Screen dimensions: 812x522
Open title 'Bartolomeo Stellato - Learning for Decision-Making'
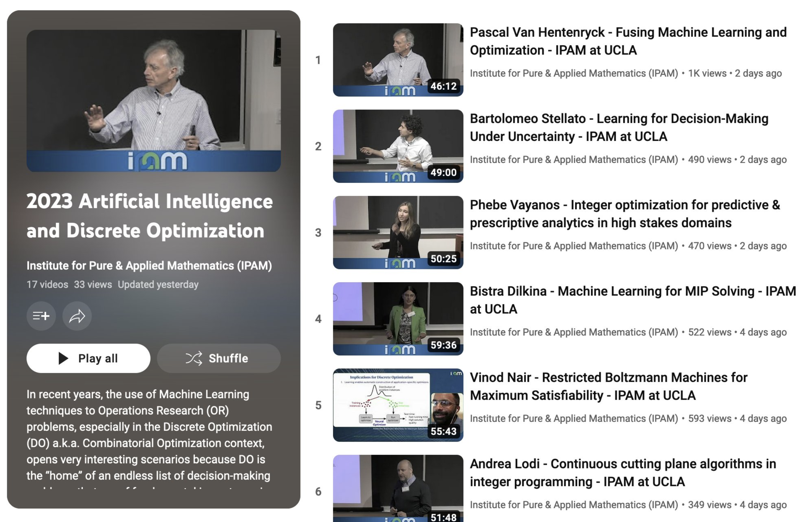pos(619,127)
